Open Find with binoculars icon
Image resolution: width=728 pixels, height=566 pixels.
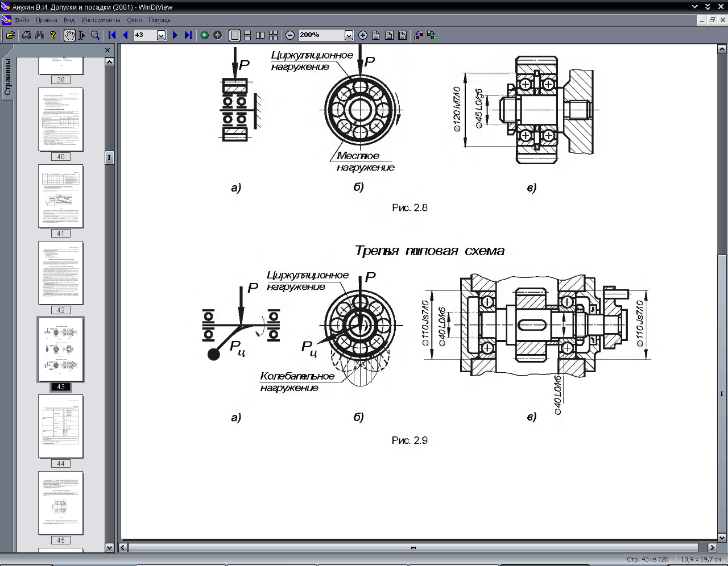point(39,35)
